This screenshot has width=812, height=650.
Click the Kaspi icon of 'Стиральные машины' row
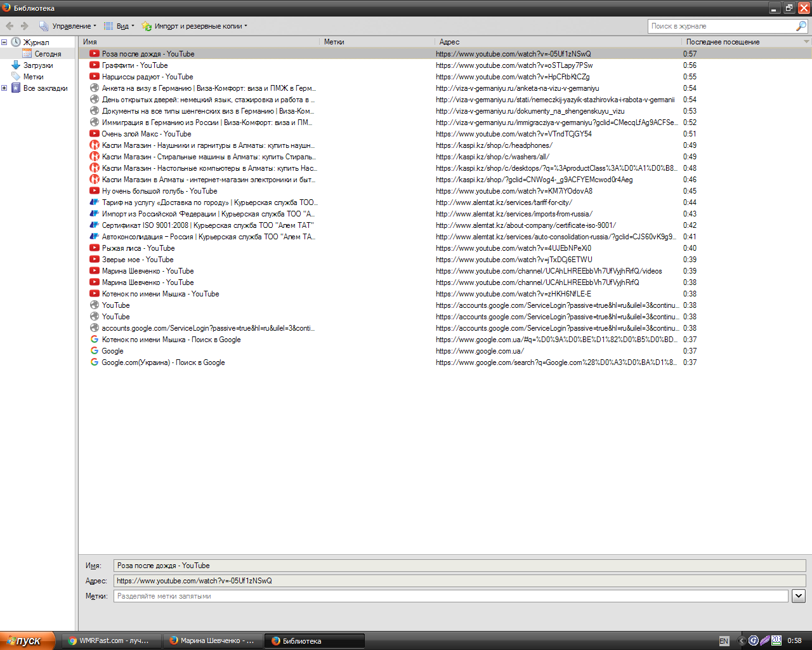[x=95, y=157]
